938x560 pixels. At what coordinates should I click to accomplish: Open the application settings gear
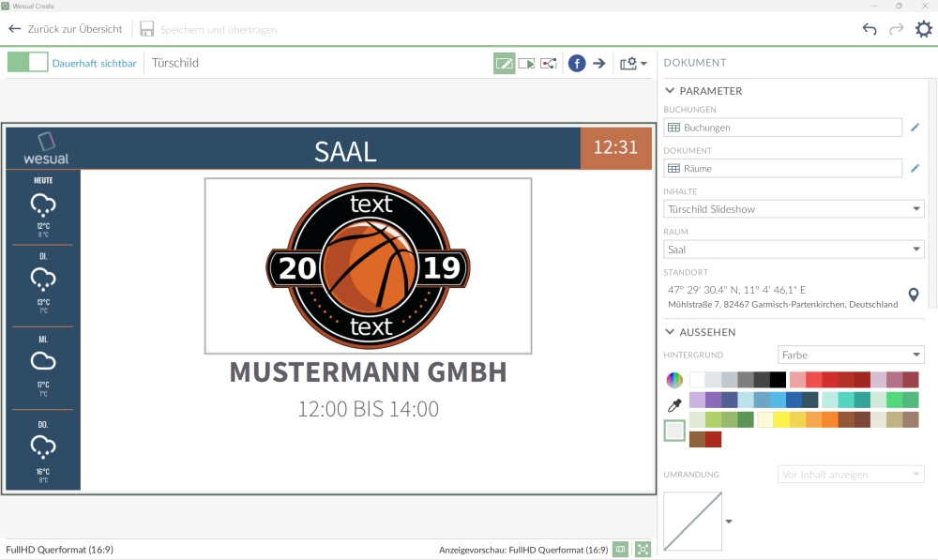point(924,29)
